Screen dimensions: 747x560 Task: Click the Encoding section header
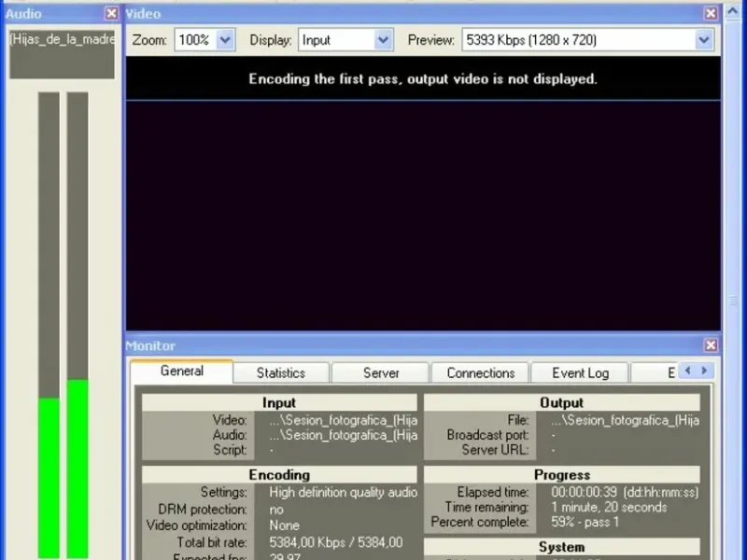(x=279, y=475)
